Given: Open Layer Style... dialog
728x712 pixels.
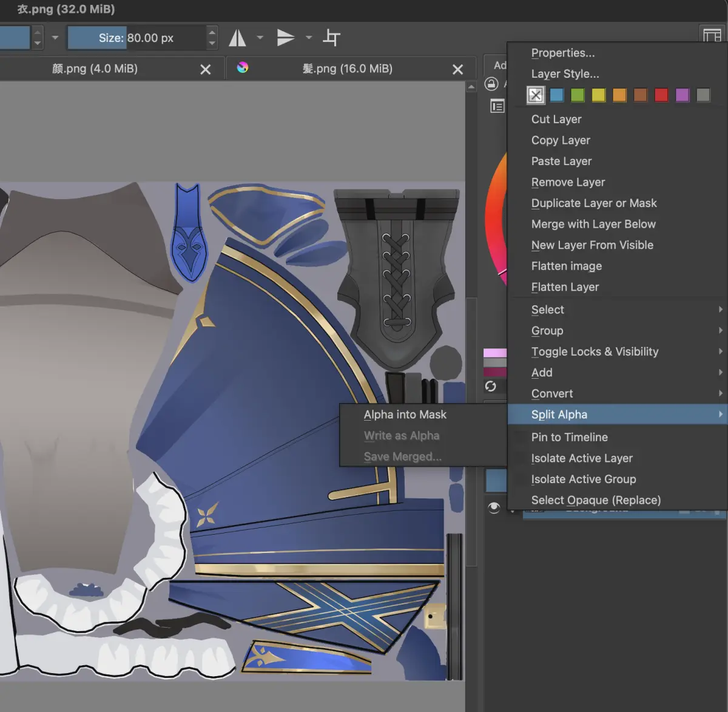Looking at the screenshot, I should 617,74.
